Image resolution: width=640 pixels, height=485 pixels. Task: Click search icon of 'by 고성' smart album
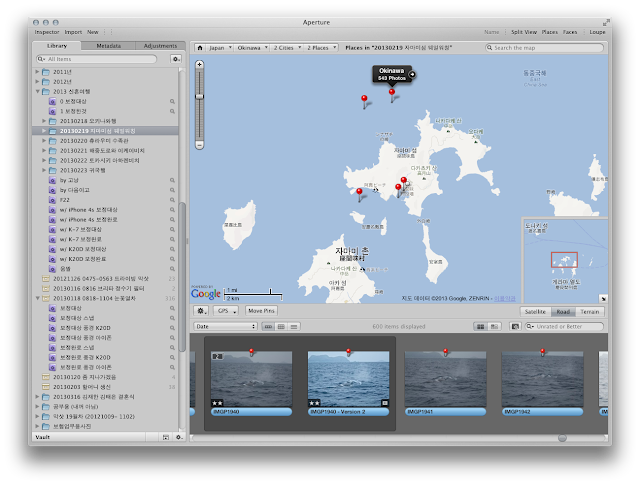172,180
